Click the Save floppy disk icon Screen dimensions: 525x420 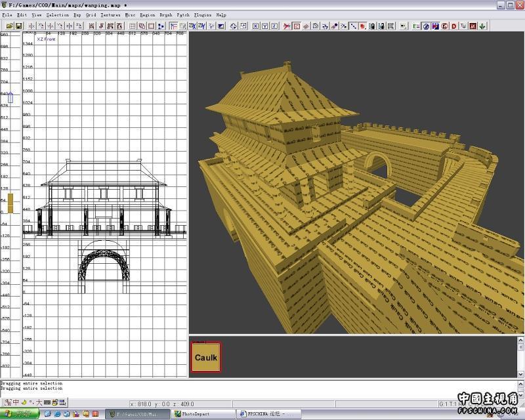pyautogui.click(x=19, y=26)
